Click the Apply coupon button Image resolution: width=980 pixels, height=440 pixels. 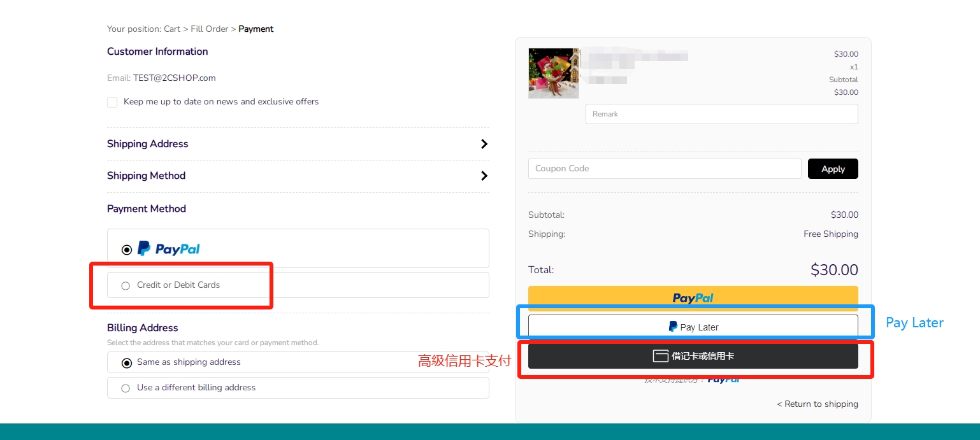pos(833,169)
